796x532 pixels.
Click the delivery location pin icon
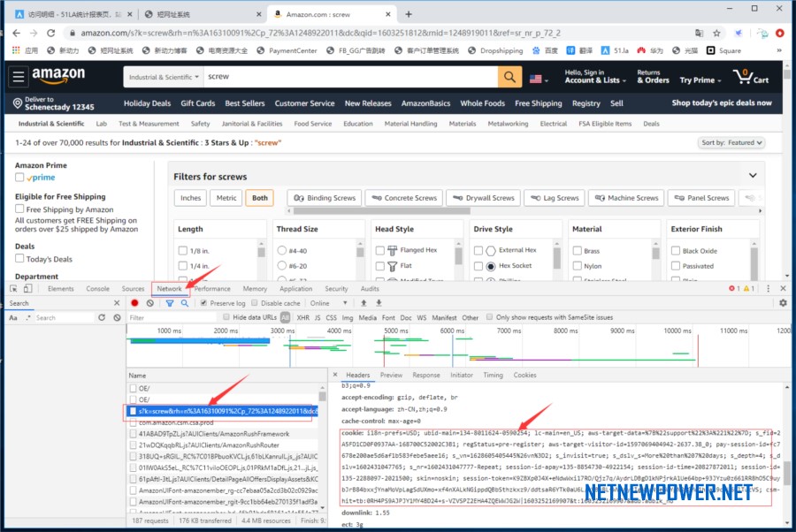tap(18, 103)
